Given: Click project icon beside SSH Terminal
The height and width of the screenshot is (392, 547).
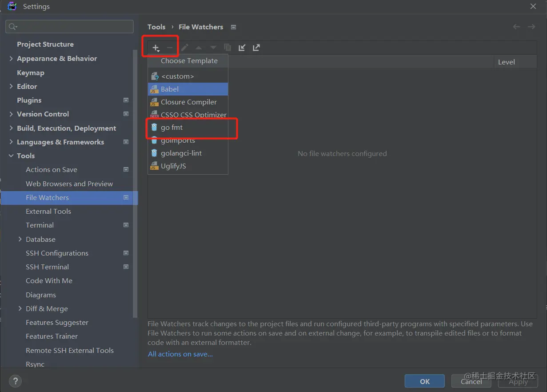Looking at the screenshot, I should (126, 267).
